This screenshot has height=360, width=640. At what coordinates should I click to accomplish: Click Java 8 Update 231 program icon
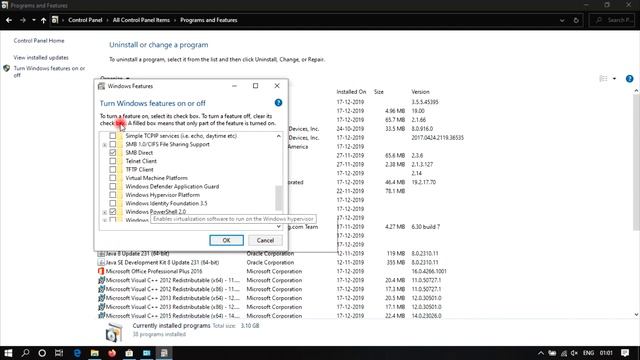click(101, 253)
